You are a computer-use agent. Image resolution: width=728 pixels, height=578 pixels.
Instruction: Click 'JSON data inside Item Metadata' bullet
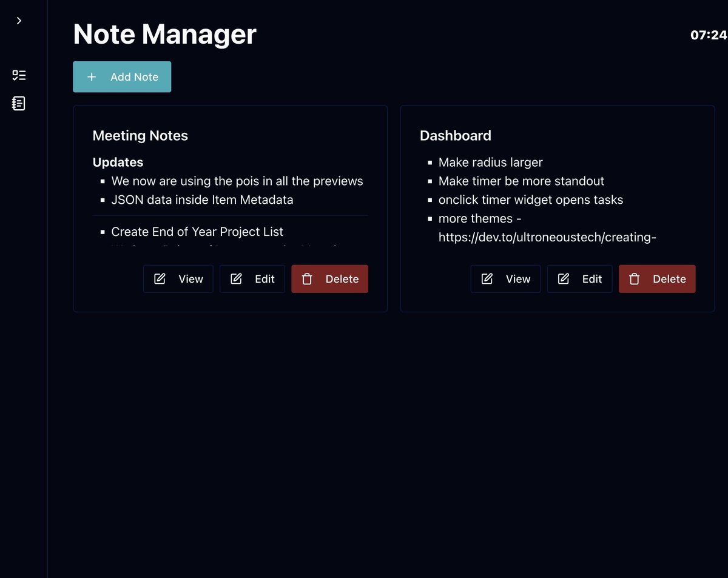(x=202, y=200)
